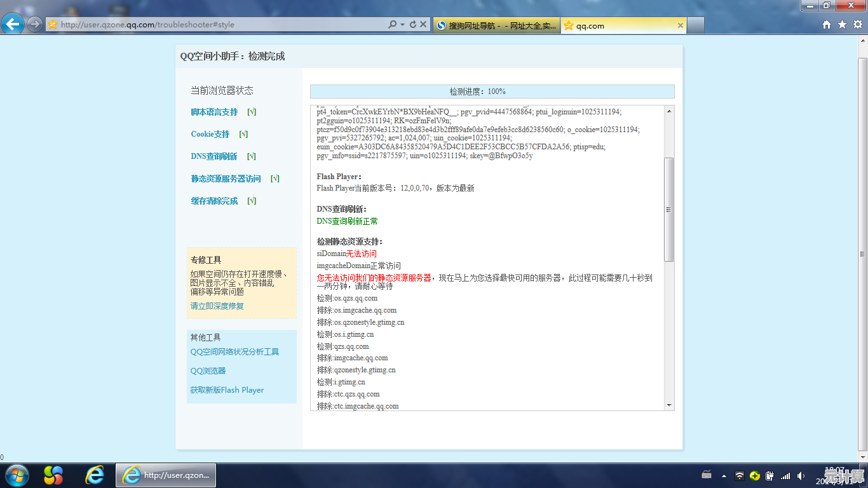Click the green DNS查询刷新正常 text
Viewport: 868px width, 488px height.
point(347,221)
